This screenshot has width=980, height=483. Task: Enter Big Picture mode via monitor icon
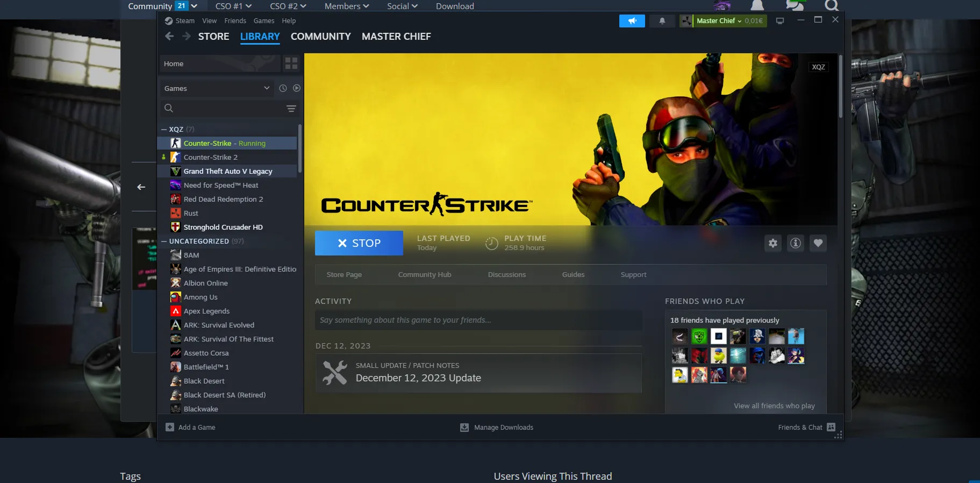click(x=780, y=21)
